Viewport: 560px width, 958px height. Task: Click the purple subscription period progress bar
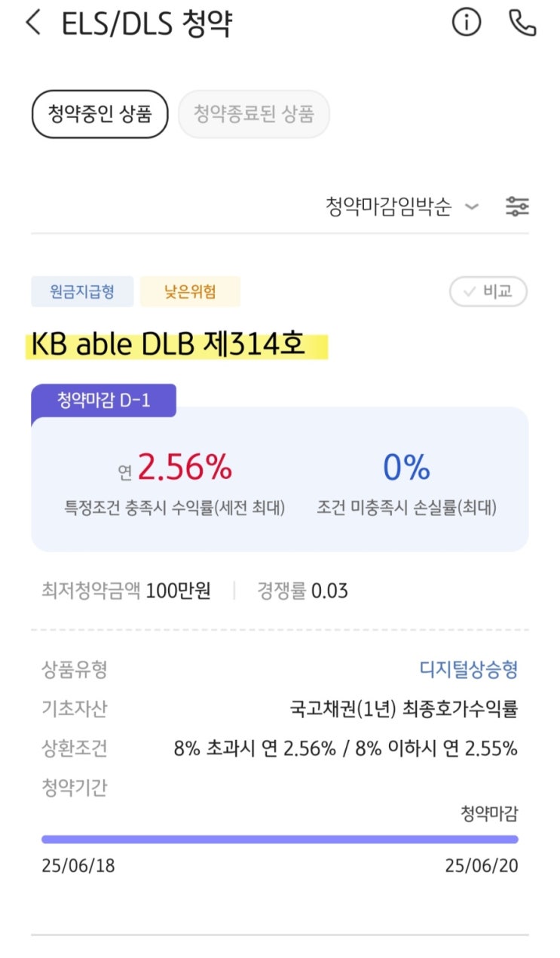tap(280, 837)
